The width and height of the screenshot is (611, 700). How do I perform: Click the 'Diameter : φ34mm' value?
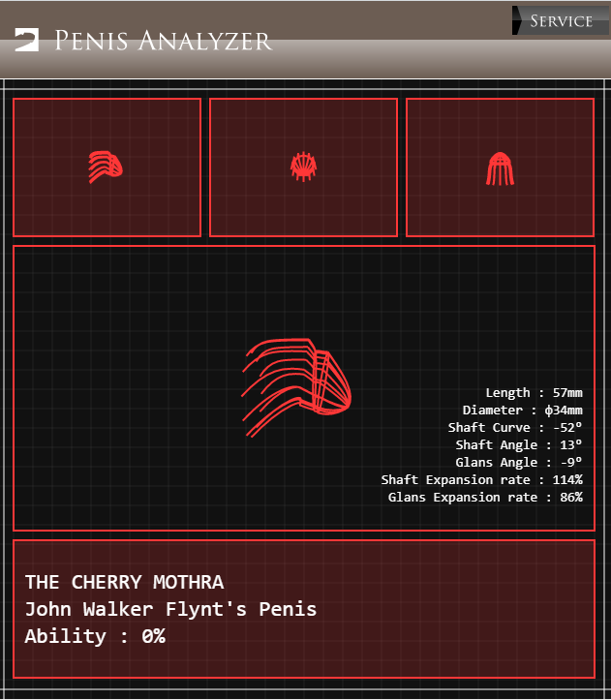coord(522,411)
